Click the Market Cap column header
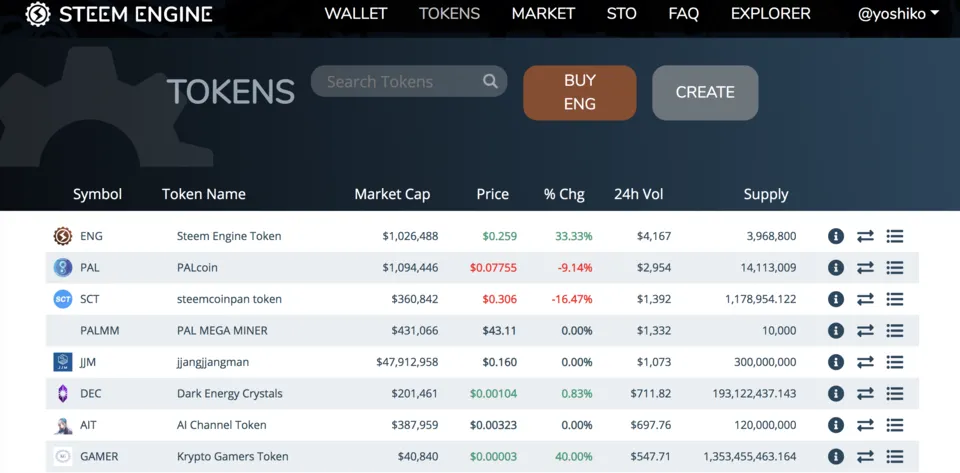Image resolution: width=960 pixels, height=473 pixels. pos(392,195)
